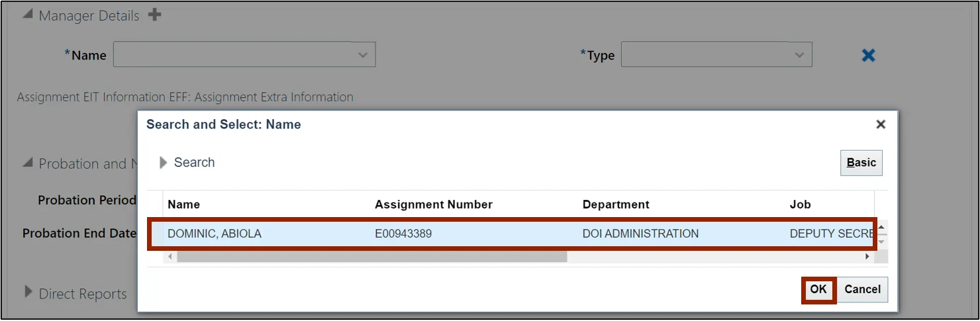Click the Job column header
This screenshot has width=980, height=321.
click(800, 205)
